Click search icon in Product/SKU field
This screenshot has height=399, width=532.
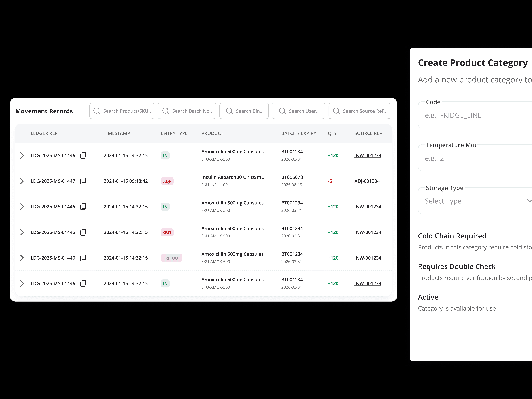[x=97, y=111]
